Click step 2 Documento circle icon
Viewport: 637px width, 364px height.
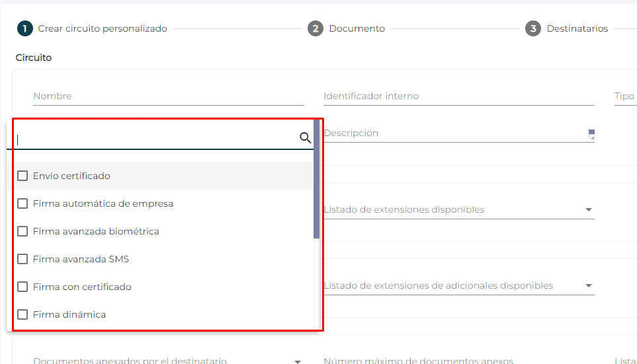click(316, 29)
